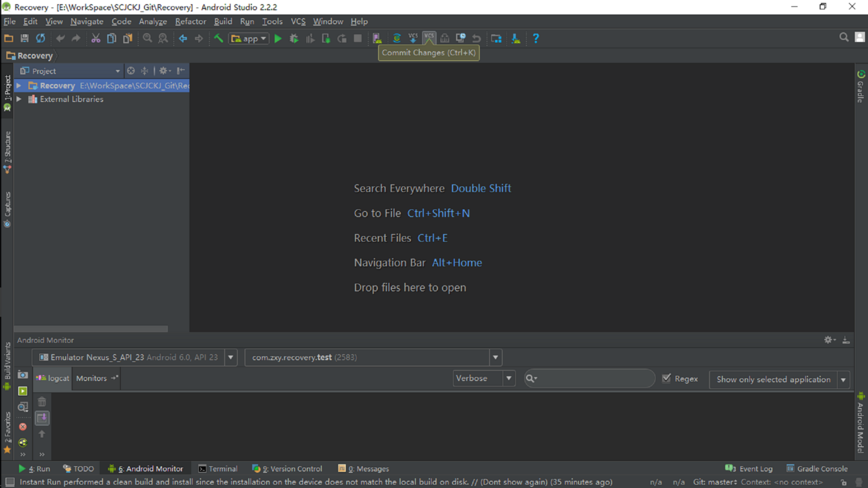Viewport: 868px width, 488px height.
Task: Open the Project view selector dropdown
Action: [x=70, y=71]
